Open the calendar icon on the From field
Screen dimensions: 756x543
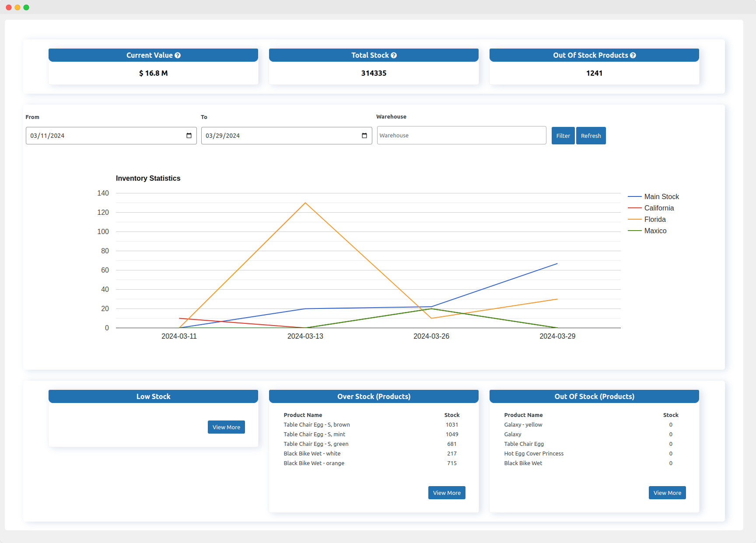point(189,136)
